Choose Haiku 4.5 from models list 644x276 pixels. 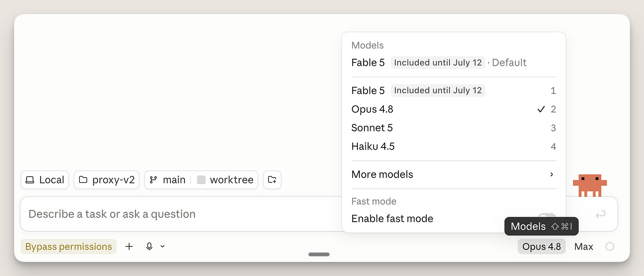point(454,147)
